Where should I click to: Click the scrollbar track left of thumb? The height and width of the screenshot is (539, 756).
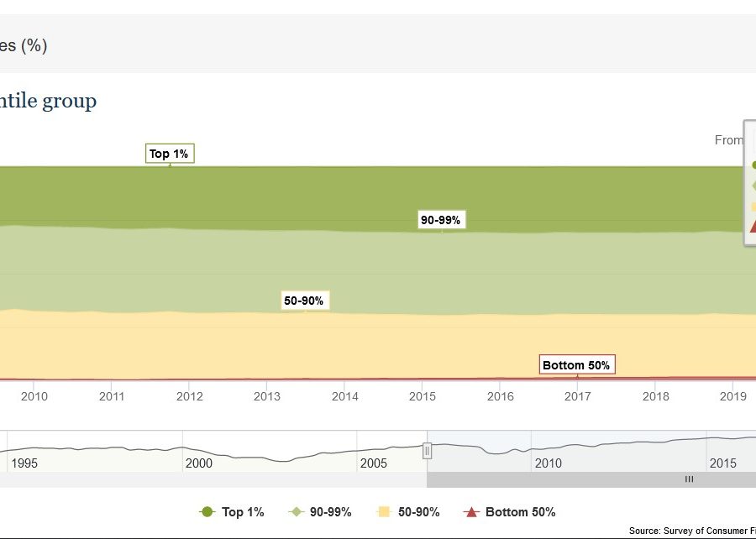click(210, 479)
